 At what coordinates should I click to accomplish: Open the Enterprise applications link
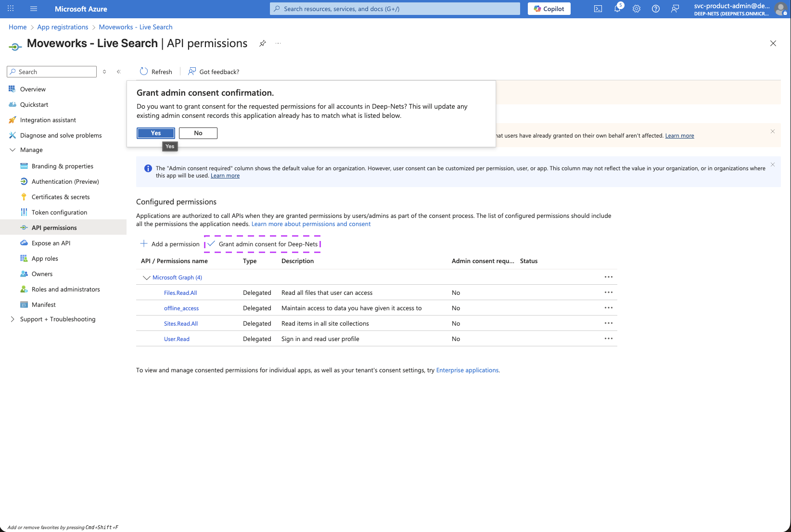467,370
